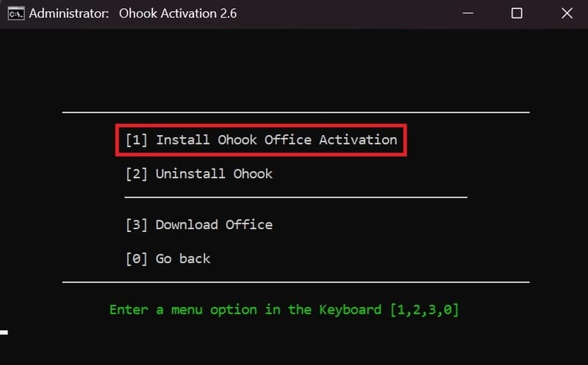Click the top white separator line above the menu
This screenshot has height=365, width=588.
(296, 112)
